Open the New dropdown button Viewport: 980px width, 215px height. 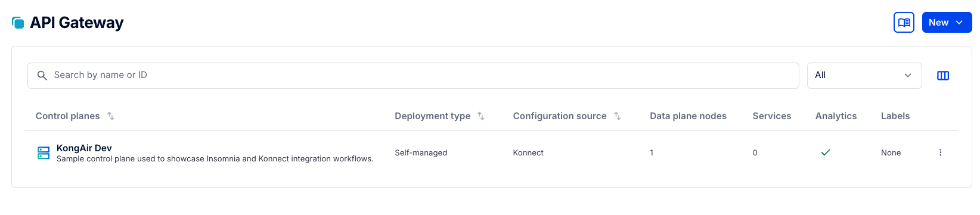click(947, 23)
